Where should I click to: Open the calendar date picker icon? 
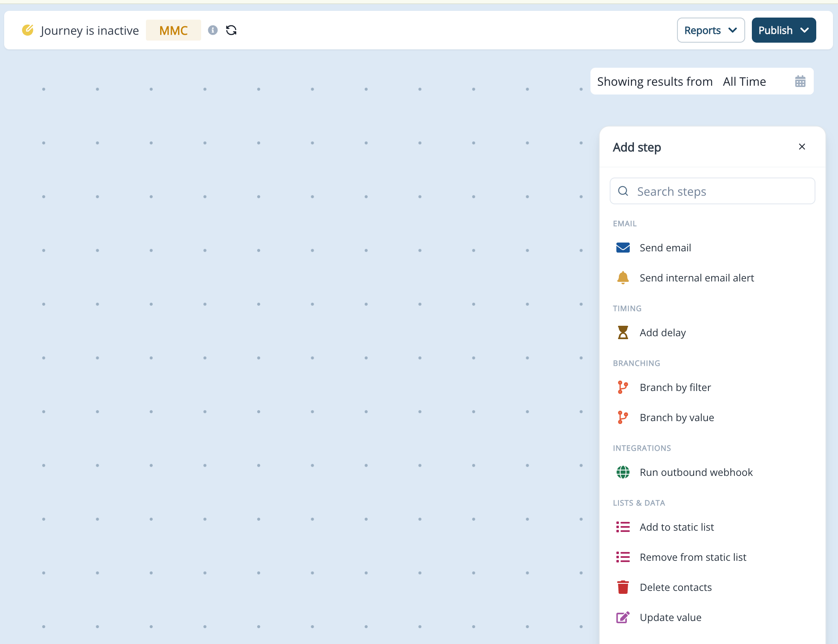tap(800, 81)
